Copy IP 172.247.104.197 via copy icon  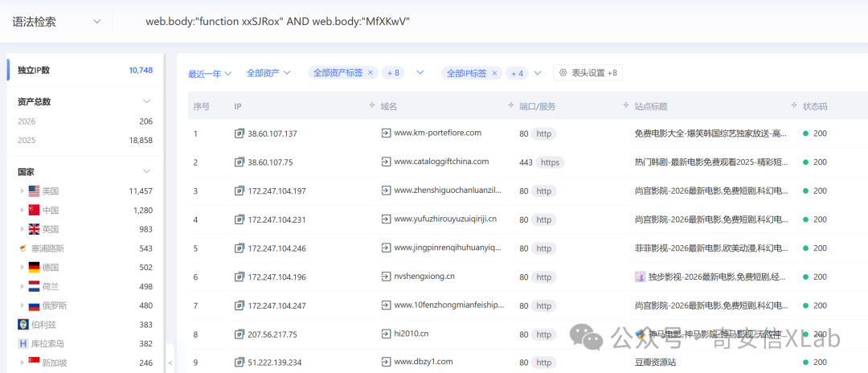[240, 191]
